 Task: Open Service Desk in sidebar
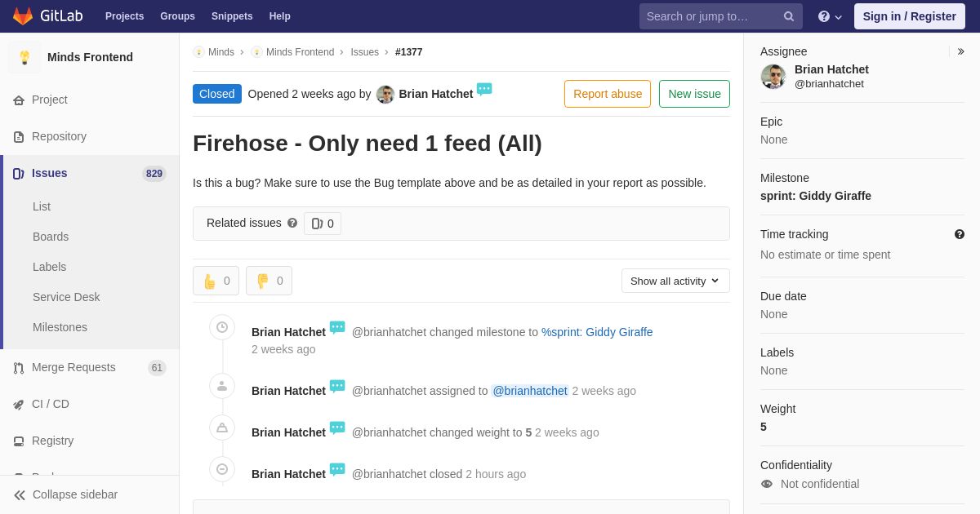[66, 297]
